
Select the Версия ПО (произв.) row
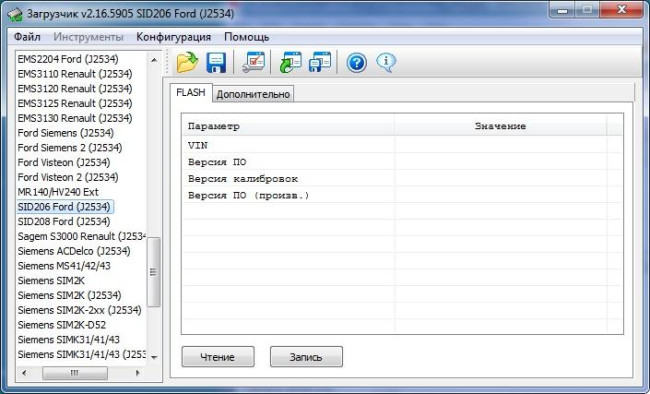tap(402, 195)
